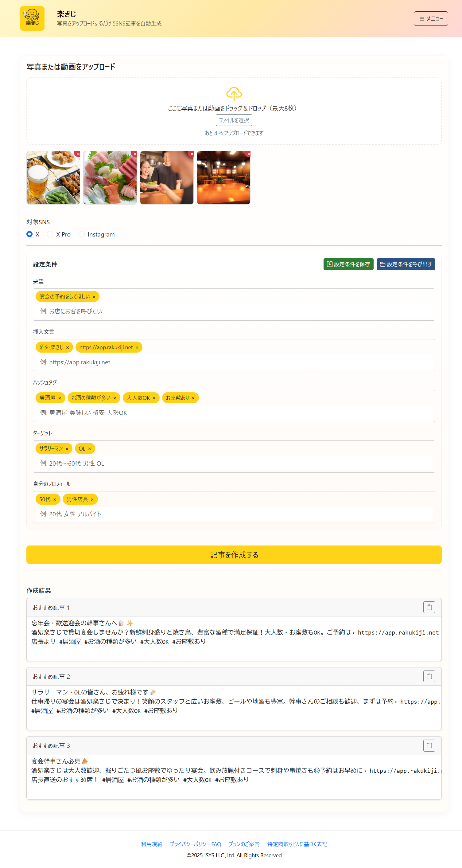Delete the サラリーマン target tag
Viewport: 462px width, 868px height.
click(67, 449)
